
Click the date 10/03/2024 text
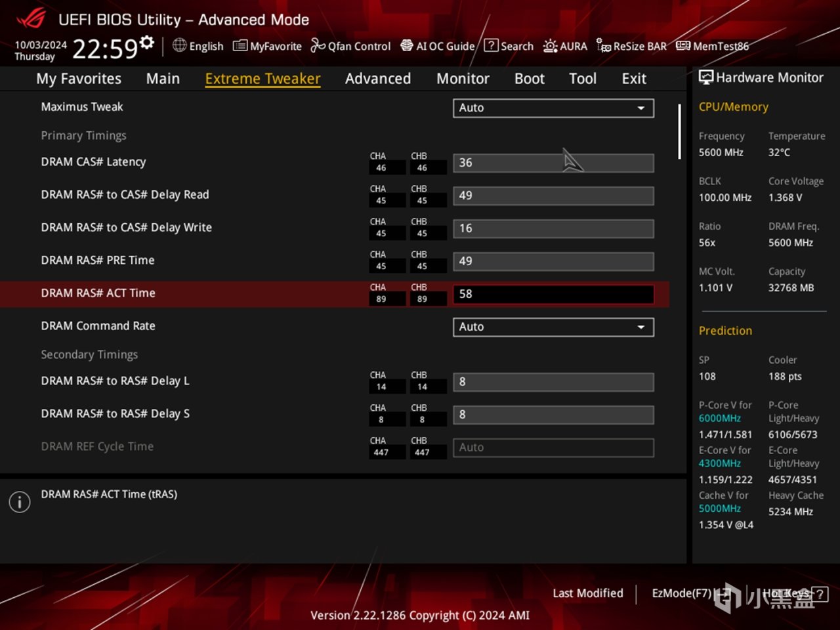(41, 45)
